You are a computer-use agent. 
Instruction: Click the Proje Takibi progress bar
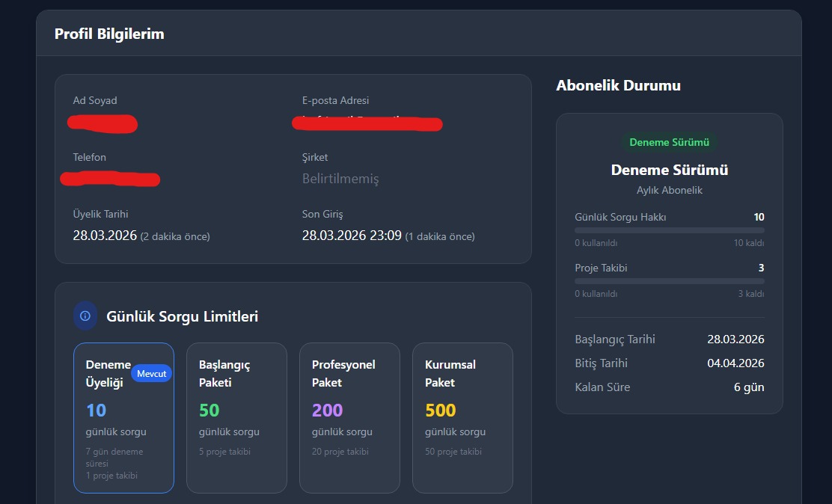tap(670, 281)
